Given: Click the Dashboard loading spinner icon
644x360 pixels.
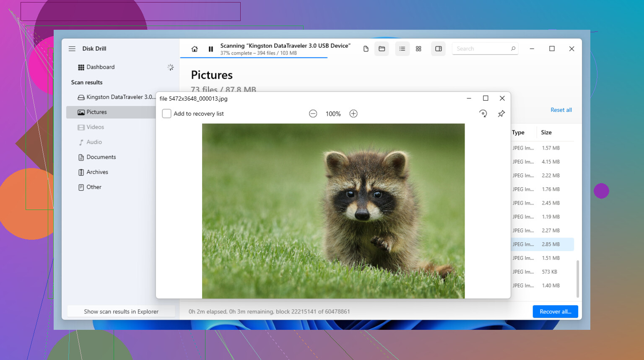Looking at the screenshot, I should tap(170, 67).
